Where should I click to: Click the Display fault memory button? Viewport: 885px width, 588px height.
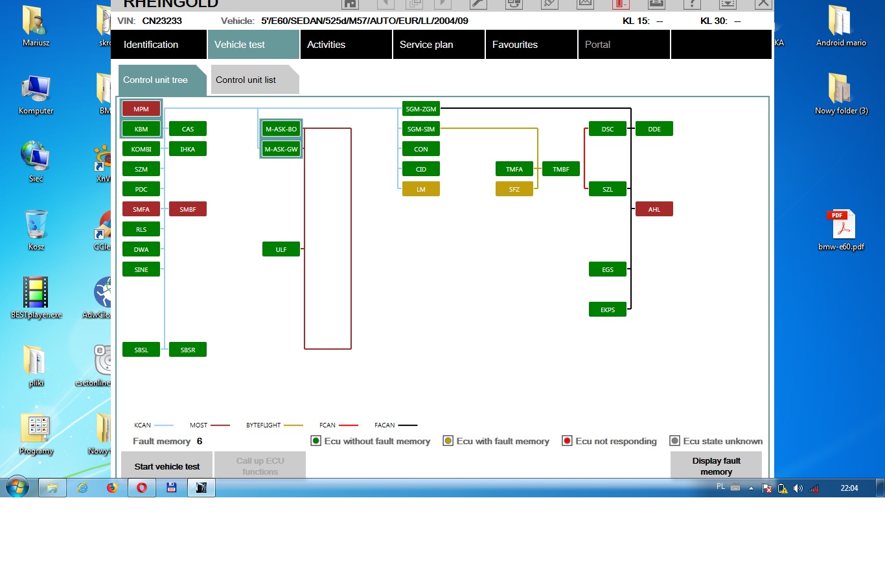(x=716, y=466)
